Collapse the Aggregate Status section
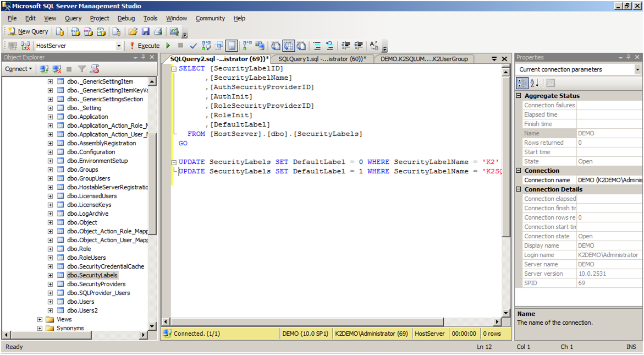Viewport: 644px width, 355px height. pos(519,96)
